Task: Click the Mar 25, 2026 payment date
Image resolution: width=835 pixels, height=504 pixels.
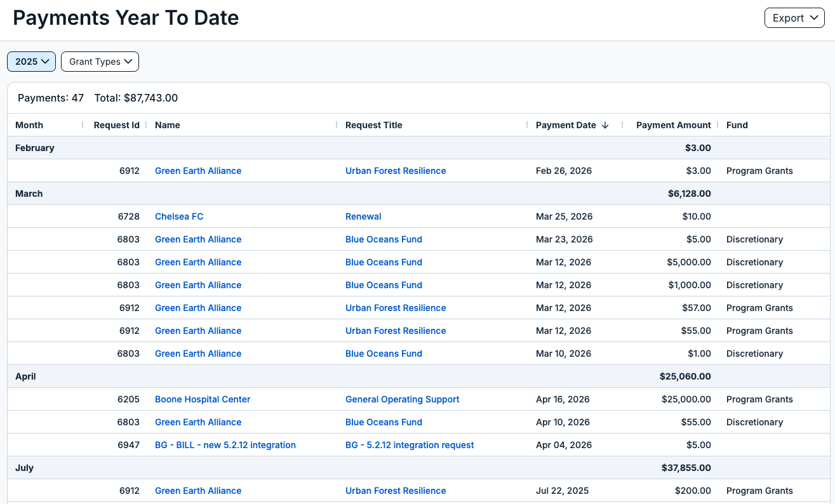Action: click(564, 216)
